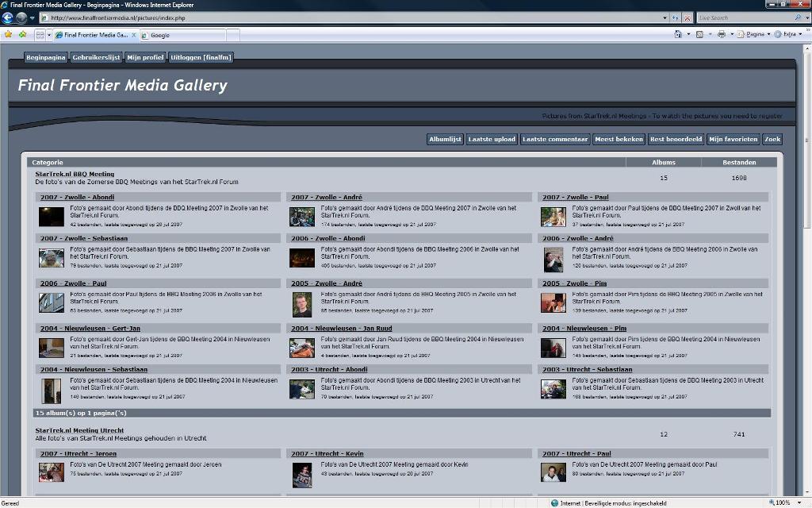The height and width of the screenshot is (508, 812).
Task: Go to Beginpagina navigation button
Action: point(45,57)
